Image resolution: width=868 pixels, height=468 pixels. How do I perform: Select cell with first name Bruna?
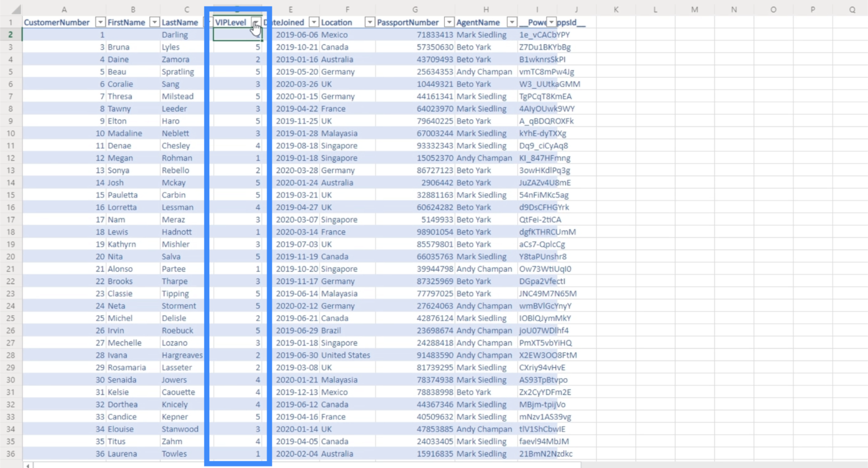pyautogui.click(x=133, y=47)
